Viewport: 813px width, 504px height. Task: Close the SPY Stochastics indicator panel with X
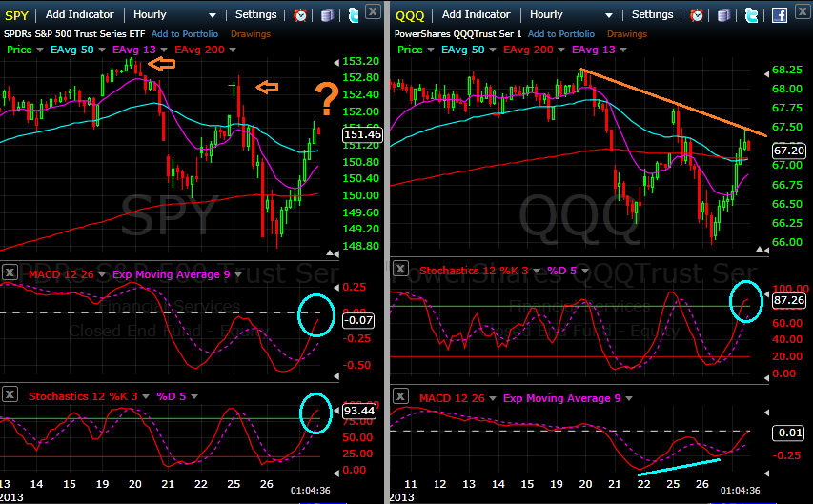coord(10,393)
